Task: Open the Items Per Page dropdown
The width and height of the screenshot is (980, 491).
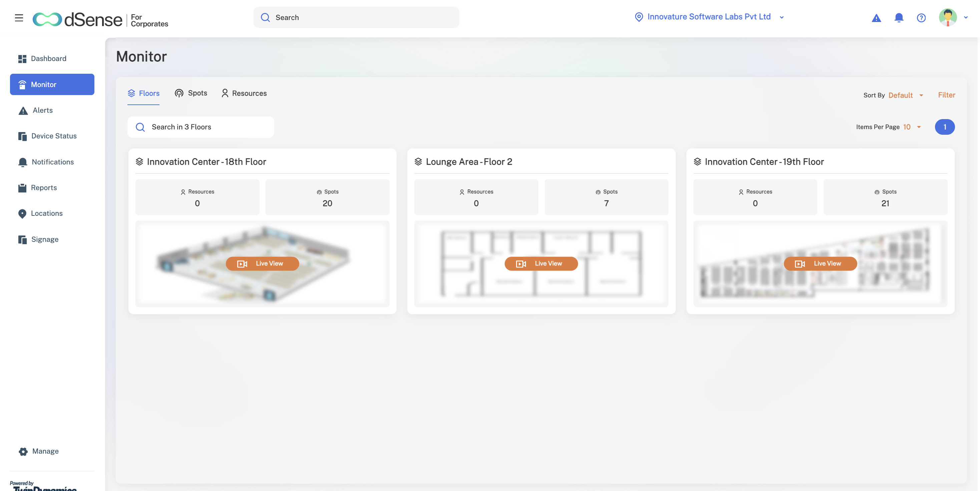Action: [912, 127]
